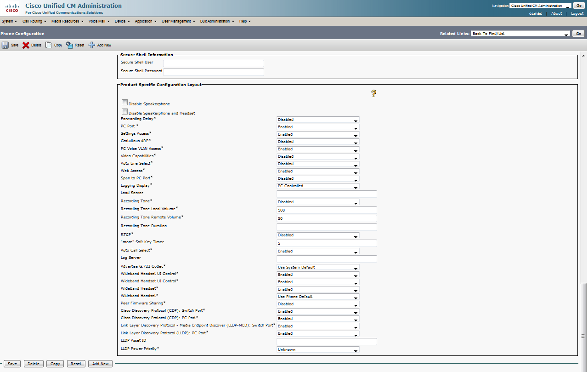Screen dimensions: 588x372
Task: Click the red Delete X icon
Action: [26, 45]
